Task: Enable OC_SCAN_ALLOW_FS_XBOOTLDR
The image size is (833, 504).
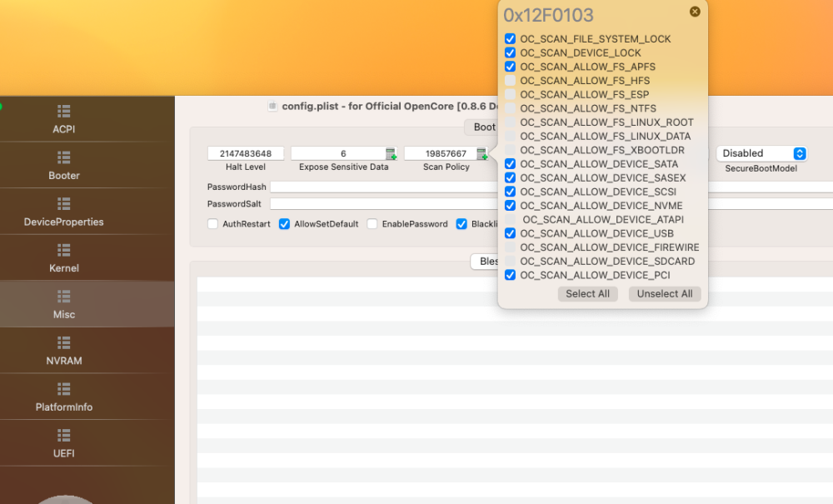Action: 510,150
